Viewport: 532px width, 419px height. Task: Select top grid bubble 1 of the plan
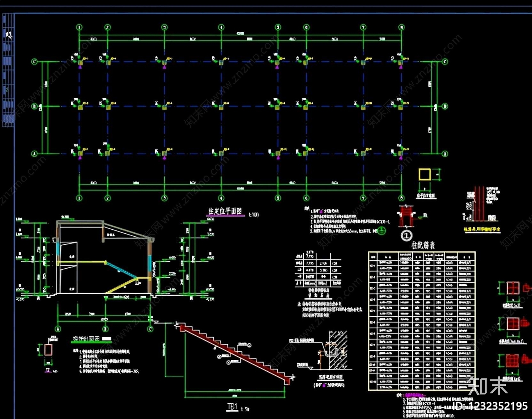coord(79,27)
